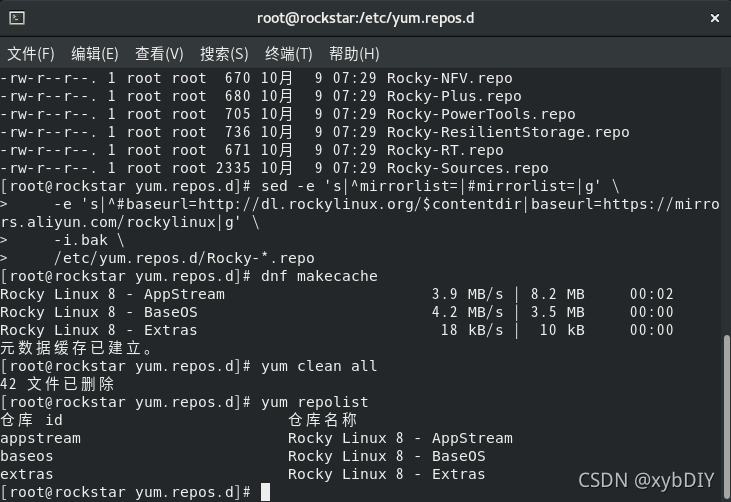This screenshot has width=731, height=502.
Task: Open the 编辑(E) menu
Action: 94,53
